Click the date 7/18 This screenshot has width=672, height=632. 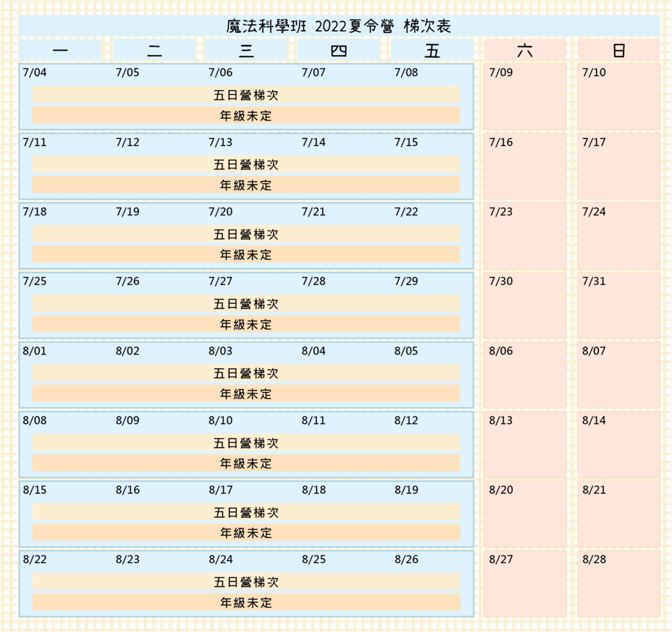tap(35, 212)
